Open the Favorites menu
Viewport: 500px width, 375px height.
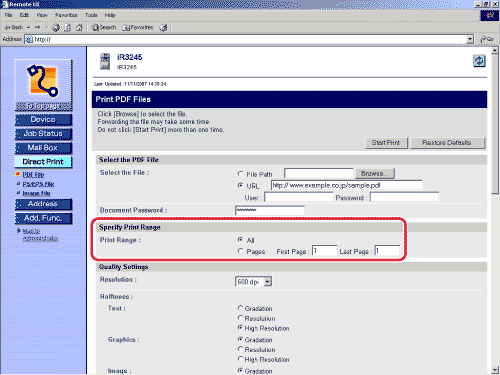(x=66, y=15)
